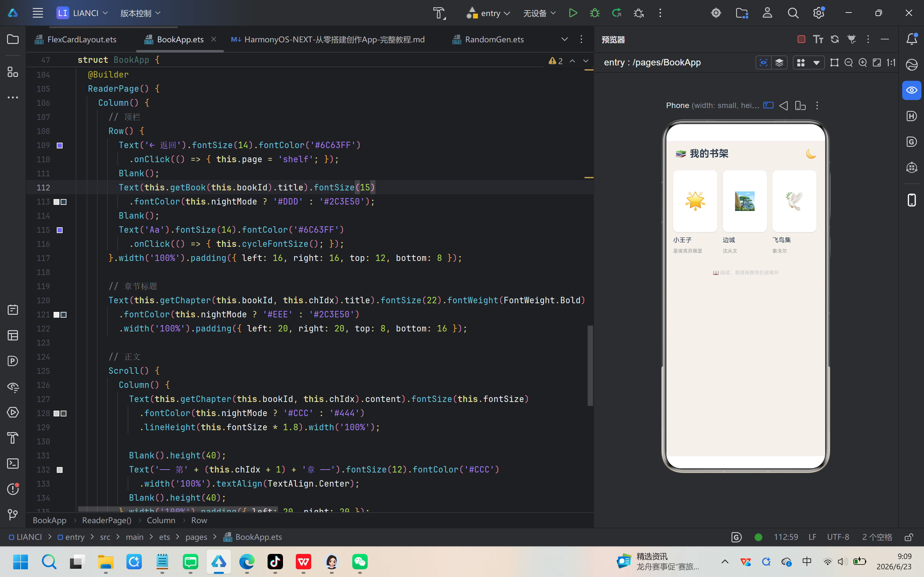Open the 无设备 device dropdown
Screen dimensions: 924x577
tap(539, 13)
